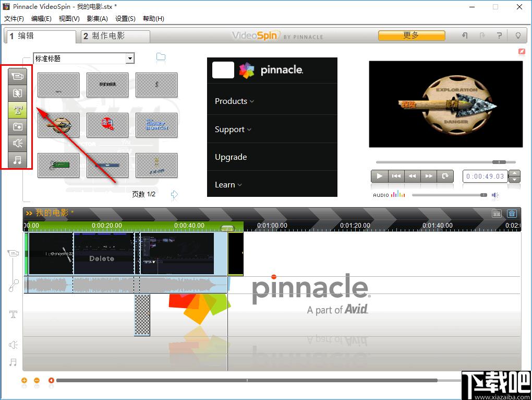Open the 编辑(E) menu
Viewport: 532px width, 400px height.
41,19
